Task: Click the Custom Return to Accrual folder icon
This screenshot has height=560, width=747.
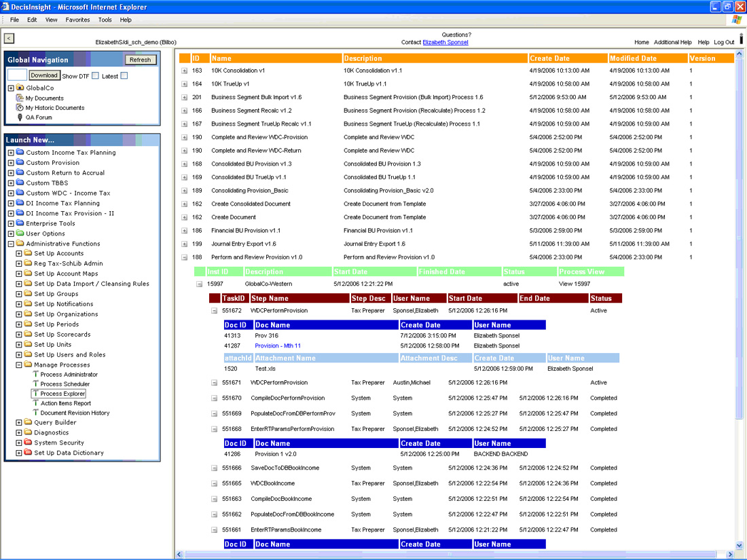Action: [x=20, y=172]
